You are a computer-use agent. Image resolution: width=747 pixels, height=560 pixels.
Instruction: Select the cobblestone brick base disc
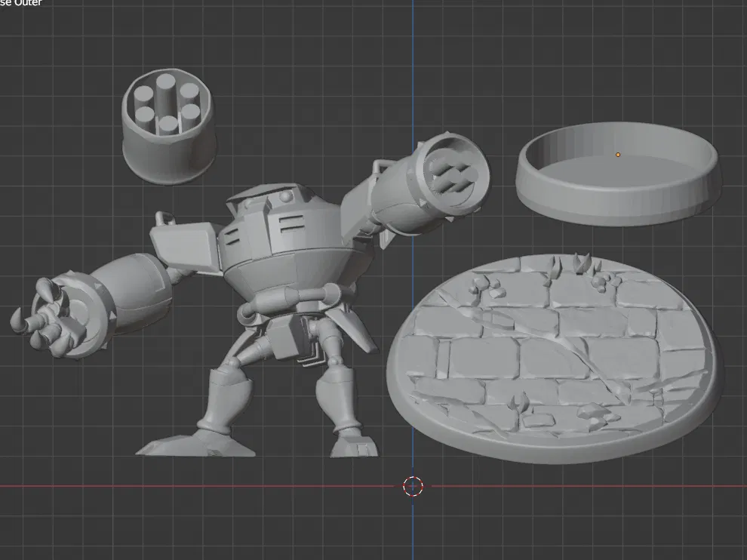555,358
